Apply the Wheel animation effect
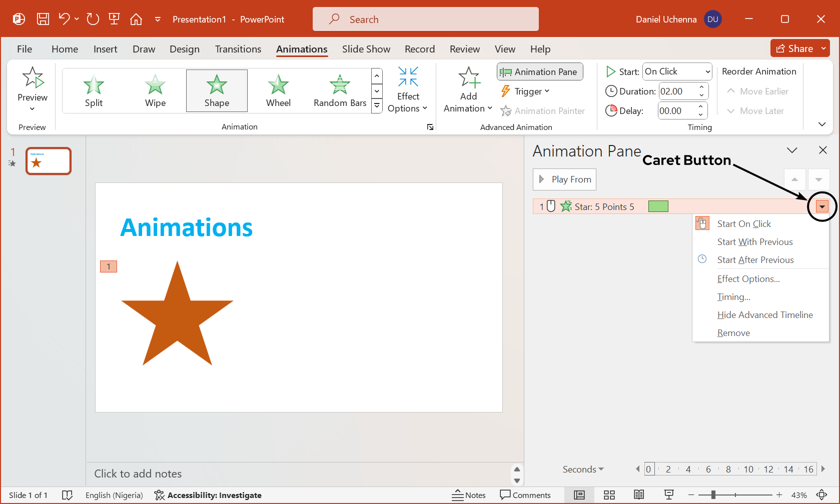The image size is (840, 504). point(278,91)
